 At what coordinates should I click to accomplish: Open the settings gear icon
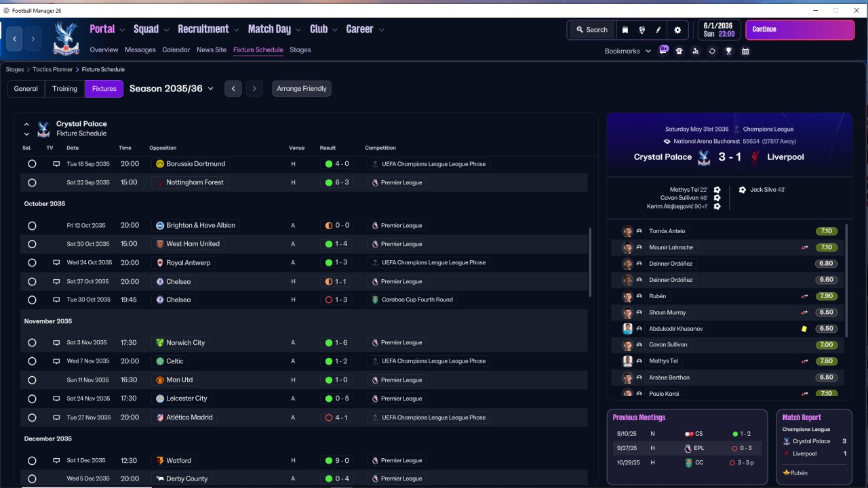677,30
